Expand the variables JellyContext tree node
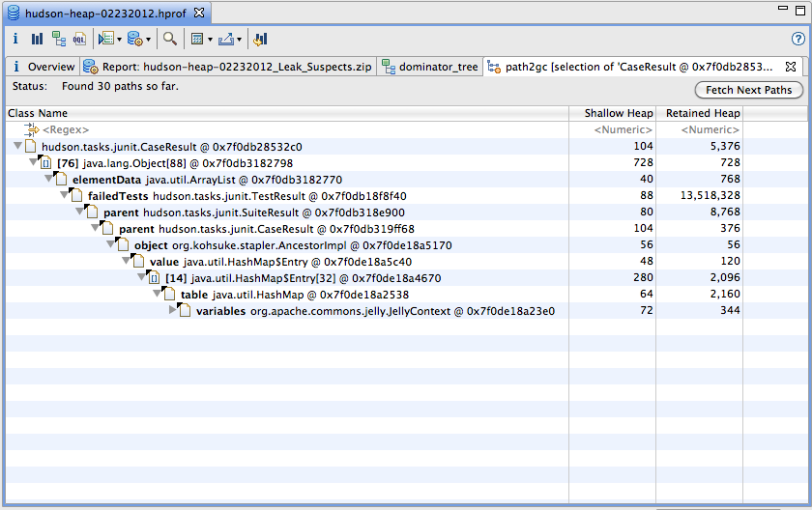 click(x=174, y=311)
